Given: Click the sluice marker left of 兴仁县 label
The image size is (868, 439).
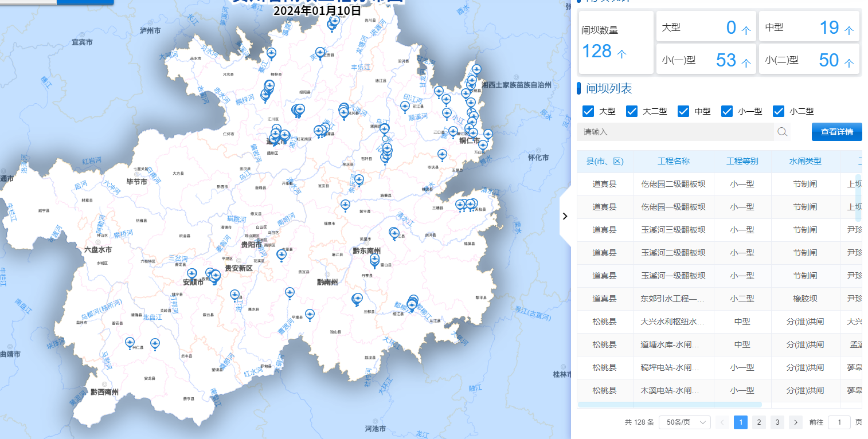Looking at the screenshot, I should (130, 343).
